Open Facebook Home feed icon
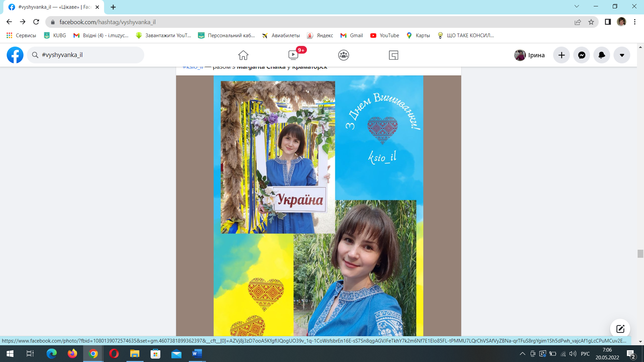Viewport: 644px width, 362px height. coord(243,55)
